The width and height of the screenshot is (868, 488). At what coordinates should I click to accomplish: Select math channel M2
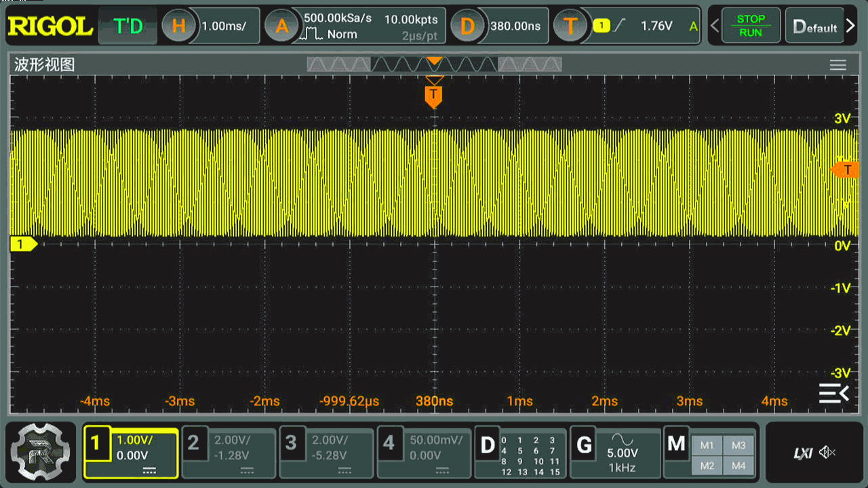pos(707,466)
